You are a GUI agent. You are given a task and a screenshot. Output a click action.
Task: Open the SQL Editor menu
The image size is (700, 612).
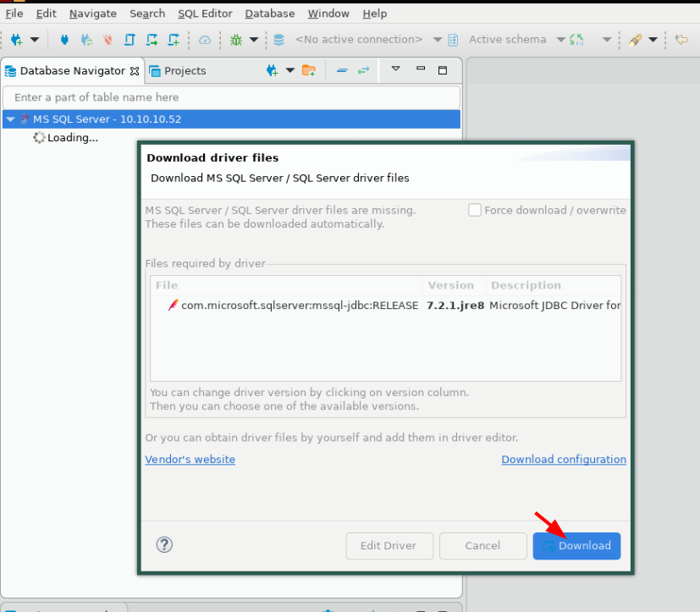coord(205,14)
